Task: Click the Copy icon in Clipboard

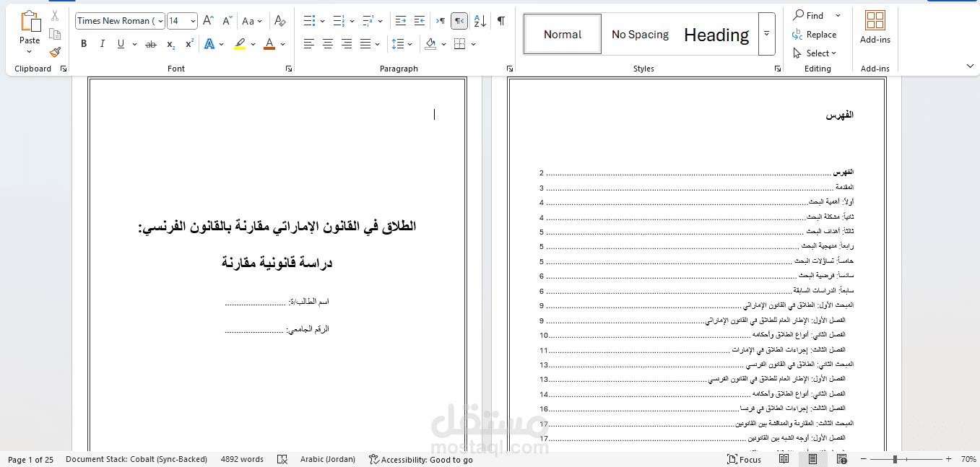Action: point(55,34)
